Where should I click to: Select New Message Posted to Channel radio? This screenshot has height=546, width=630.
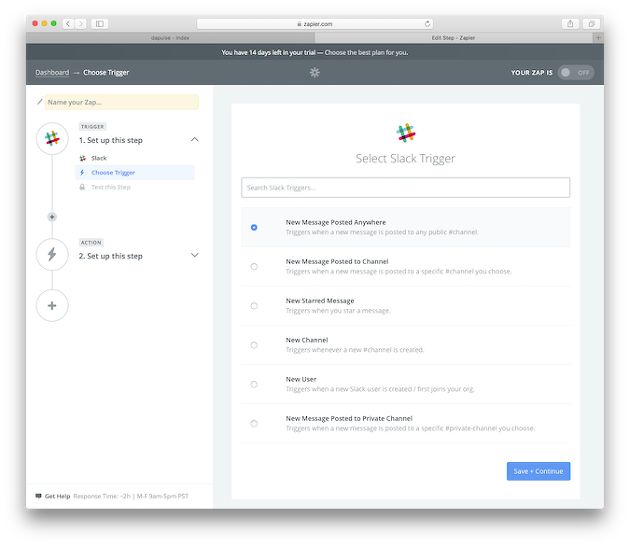(254, 266)
